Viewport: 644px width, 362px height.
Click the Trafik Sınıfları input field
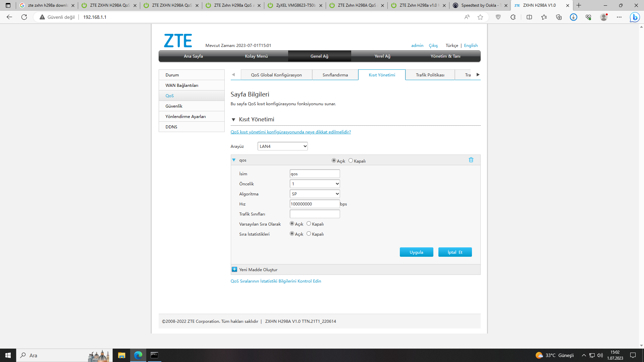(x=315, y=214)
